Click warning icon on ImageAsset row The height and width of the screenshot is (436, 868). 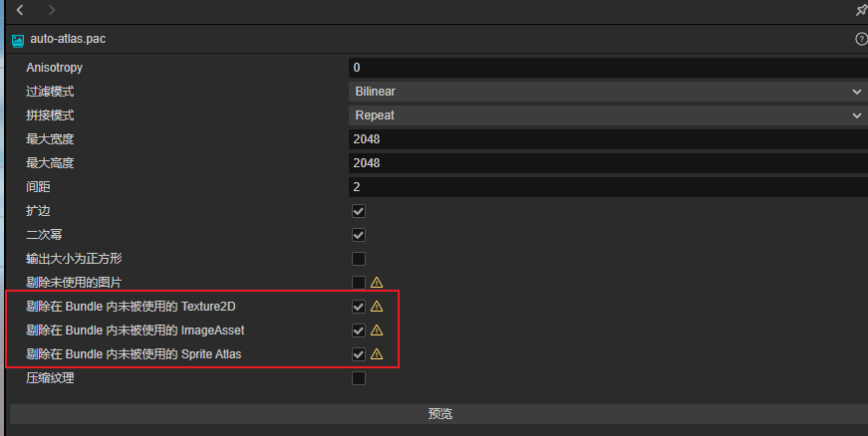tap(377, 330)
